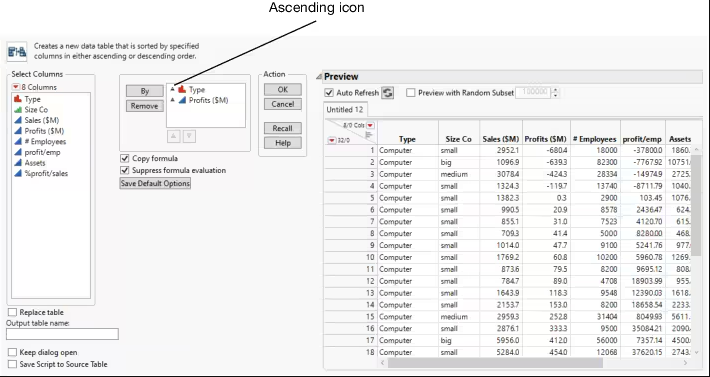The height and width of the screenshot is (377, 710).
Task: Click the ascending icon beside Profits ($M)
Action: pyautogui.click(x=172, y=100)
